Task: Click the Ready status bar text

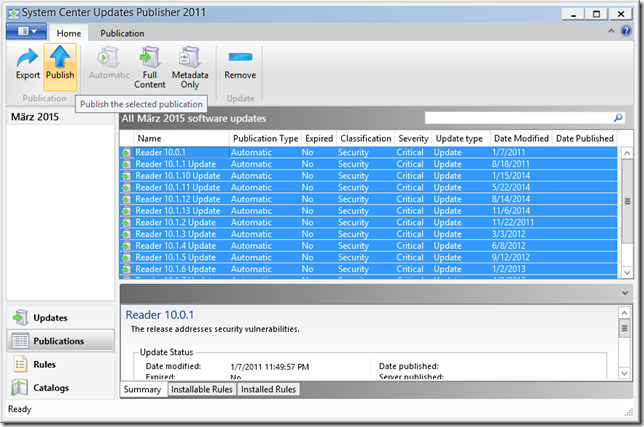Action: click(19, 409)
